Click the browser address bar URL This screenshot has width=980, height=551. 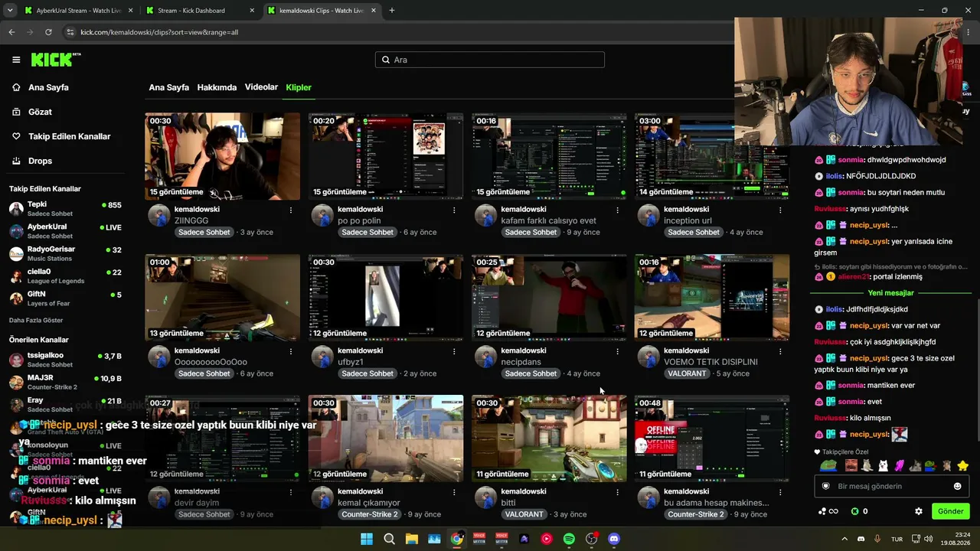(159, 32)
